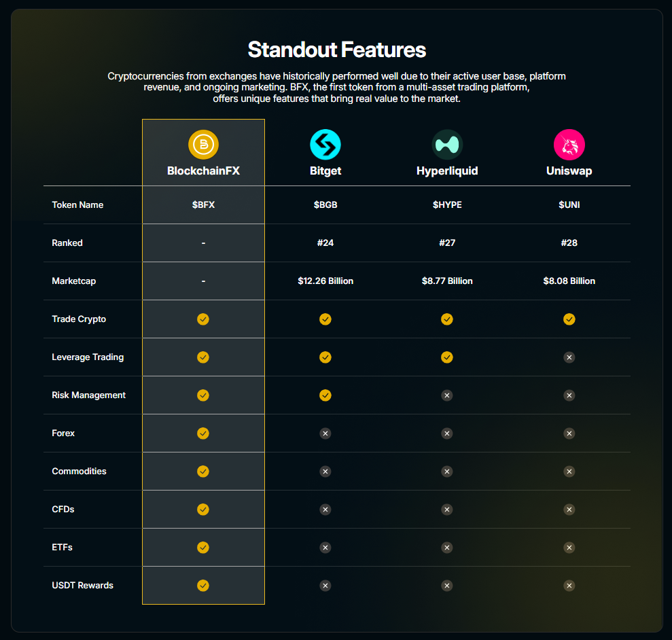The image size is (672, 640).
Task: Click BlockchainFX's Forex checkmark icon
Action: (x=203, y=433)
